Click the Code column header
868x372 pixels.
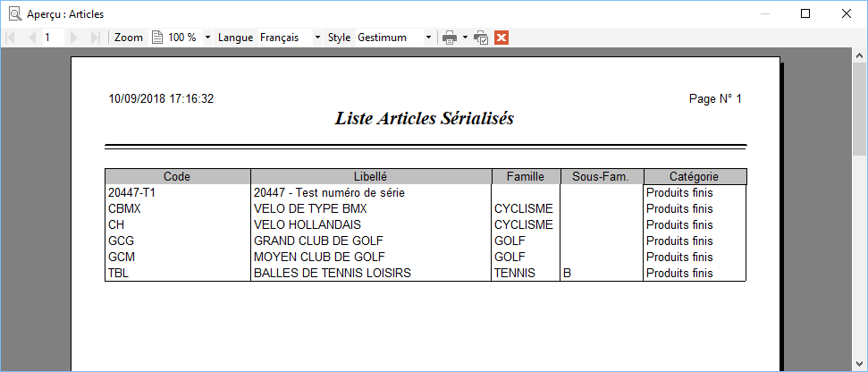click(177, 176)
